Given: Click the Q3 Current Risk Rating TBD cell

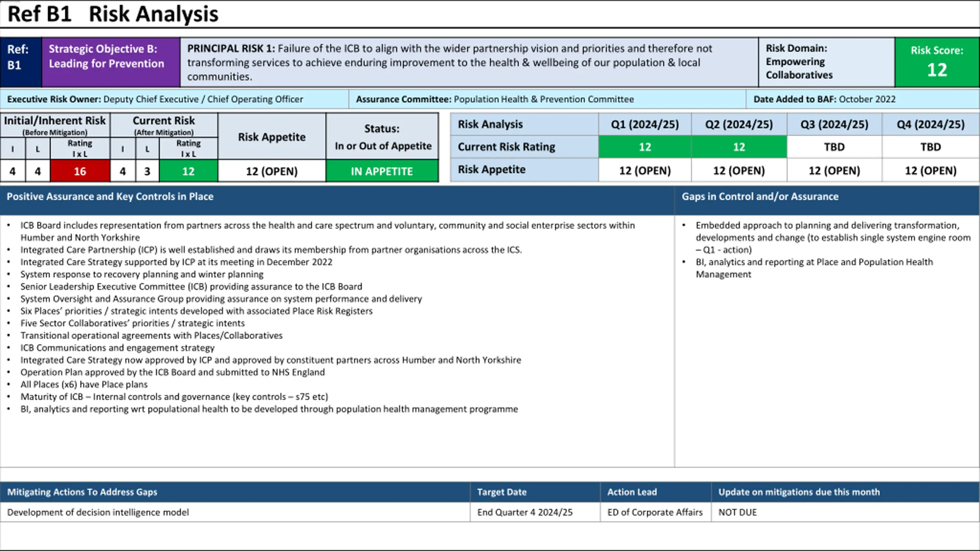Looking at the screenshot, I should pyautogui.click(x=834, y=147).
